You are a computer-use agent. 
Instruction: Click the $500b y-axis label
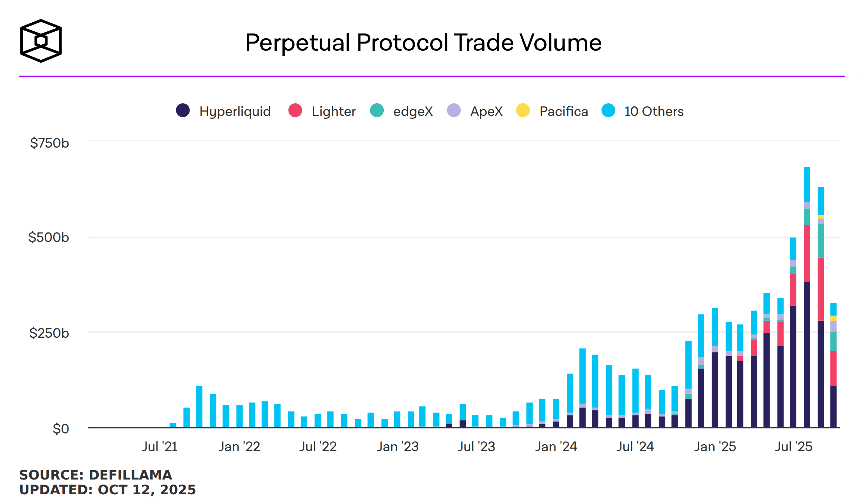(x=49, y=238)
